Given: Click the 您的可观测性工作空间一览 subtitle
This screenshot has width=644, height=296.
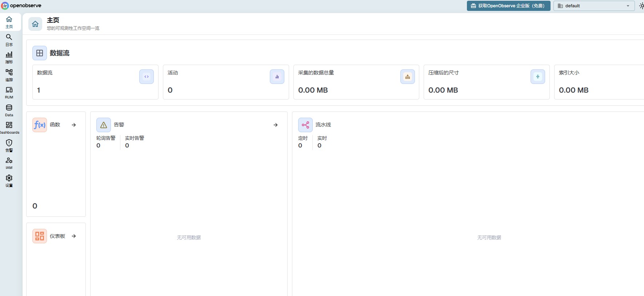Looking at the screenshot, I should pyautogui.click(x=73, y=28).
